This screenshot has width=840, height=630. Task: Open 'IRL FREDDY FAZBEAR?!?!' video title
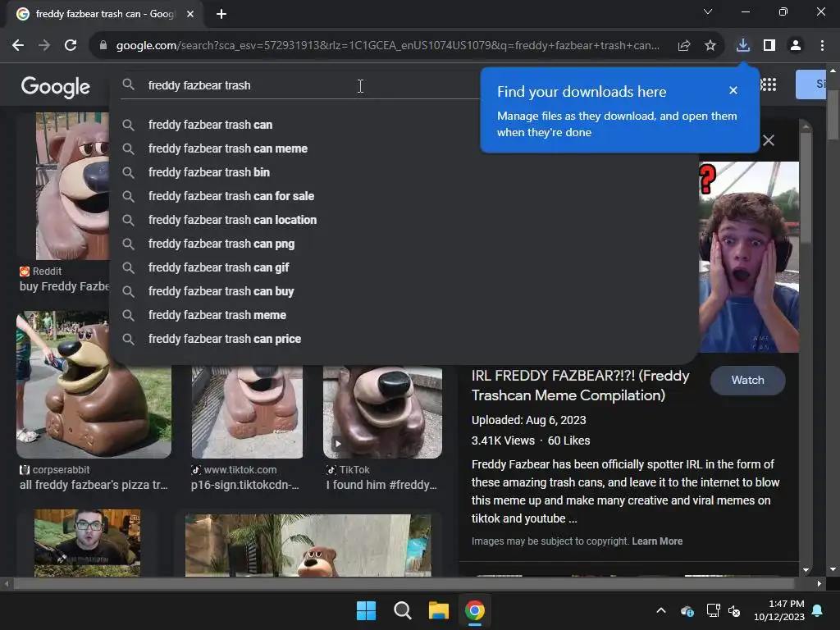(x=580, y=386)
